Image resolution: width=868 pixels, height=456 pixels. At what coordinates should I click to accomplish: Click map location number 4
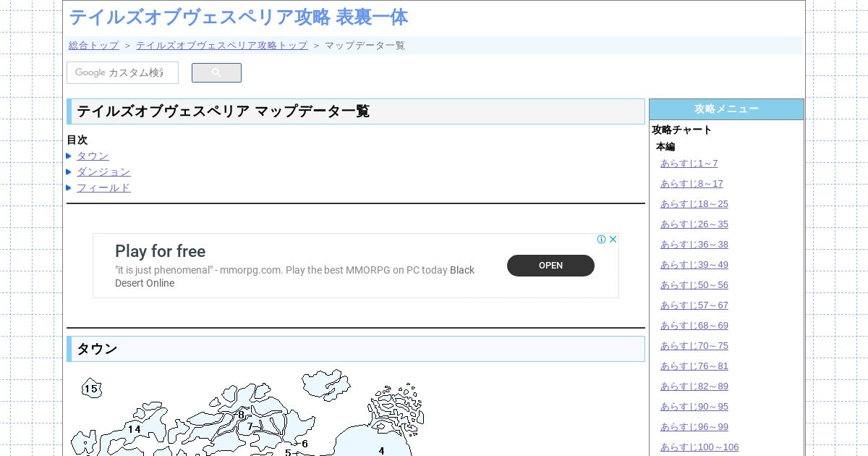pyautogui.click(x=381, y=451)
